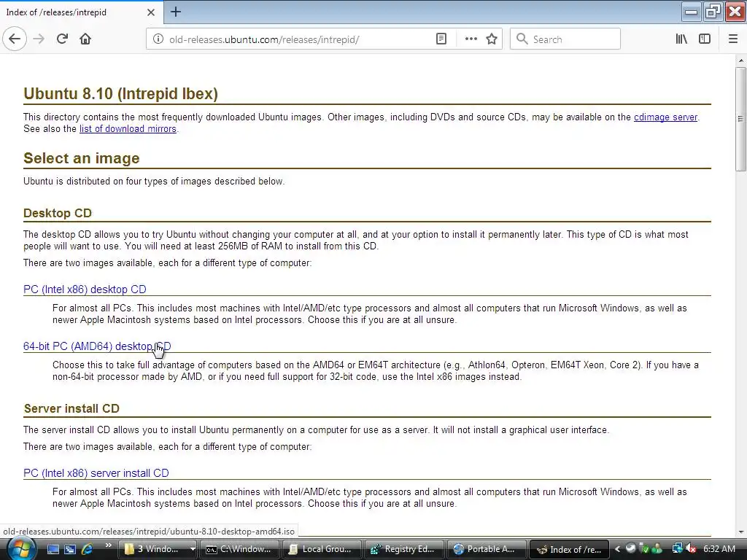This screenshot has width=747, height=560.
Task: Click the page scrollbar thumb
Action: (x=740, y=119)
